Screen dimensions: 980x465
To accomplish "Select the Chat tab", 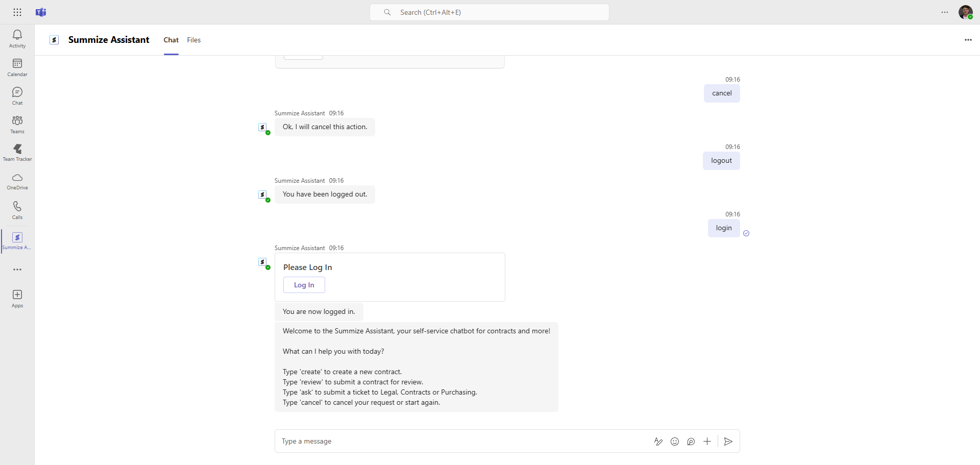I will pyautogui.click(x=171, y=40).
